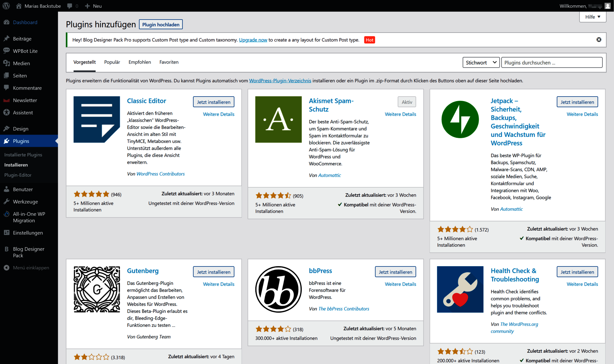This screenshot has width=614, height=364.
Task: Open the WordPress Contributors author link
Action: pos(161,174)
